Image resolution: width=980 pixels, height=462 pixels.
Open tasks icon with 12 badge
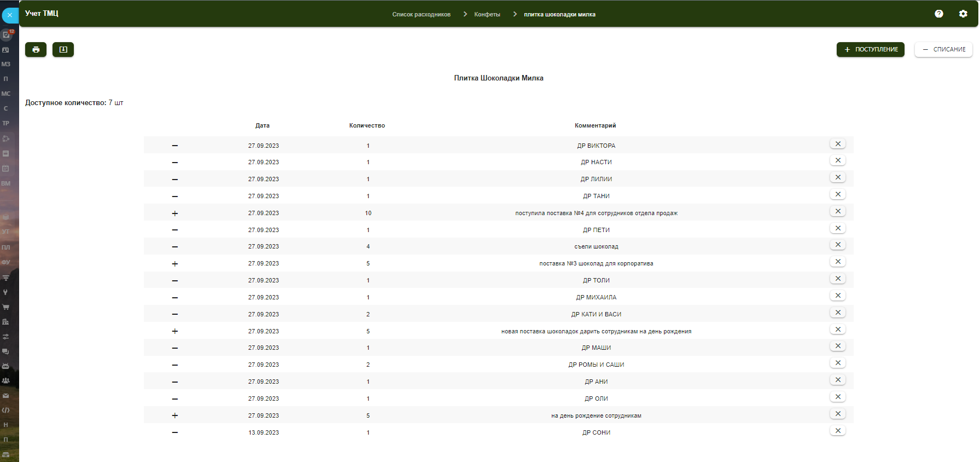tap(7, 34)
